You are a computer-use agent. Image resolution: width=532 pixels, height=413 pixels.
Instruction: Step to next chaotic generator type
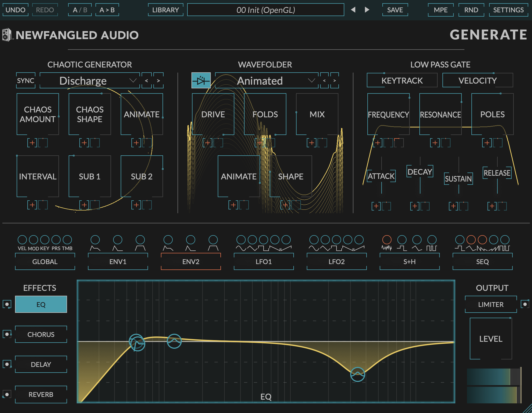158,80
